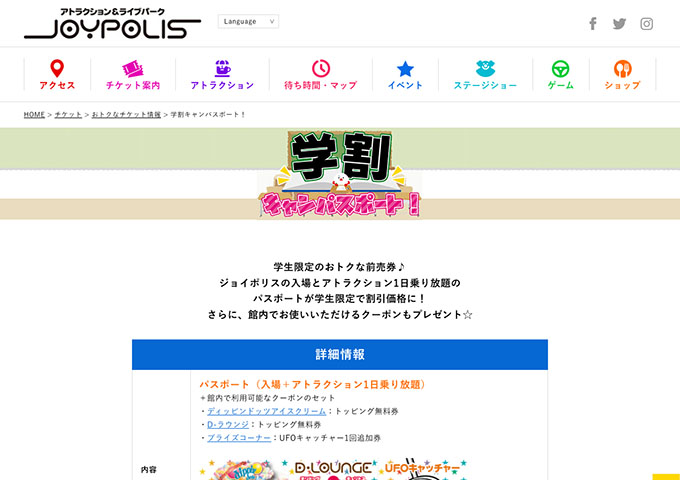Click the blue Event star icon
680x480 pixels.
405,69
